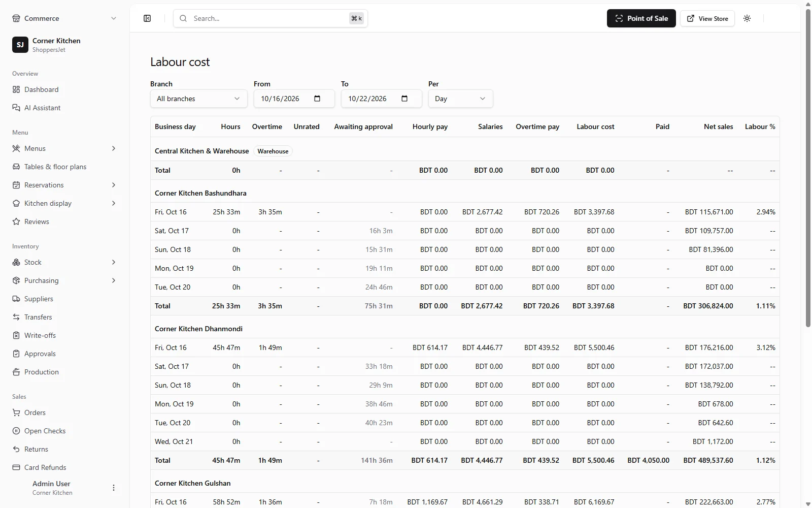Expand the Purchasing submenu
This screenshot has width=812, height=508.
coord(114,280)
